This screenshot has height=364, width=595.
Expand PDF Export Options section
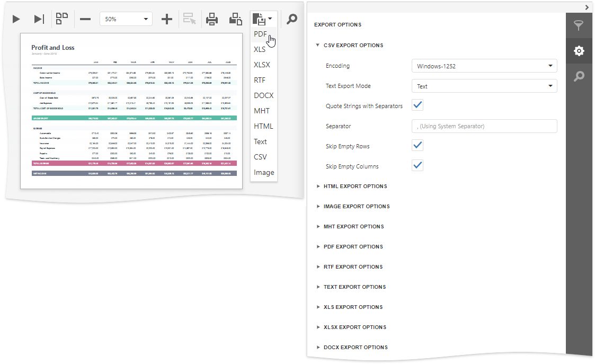click(353, 247)
